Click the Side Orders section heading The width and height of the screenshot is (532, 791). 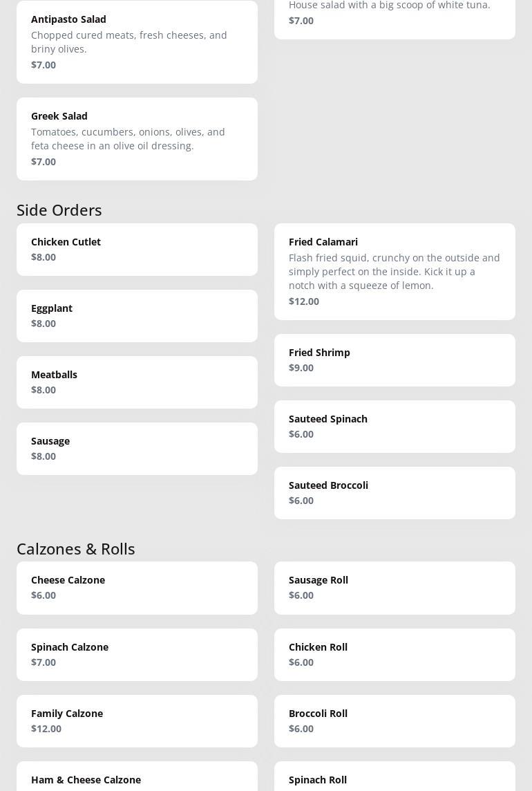(59, 210)
